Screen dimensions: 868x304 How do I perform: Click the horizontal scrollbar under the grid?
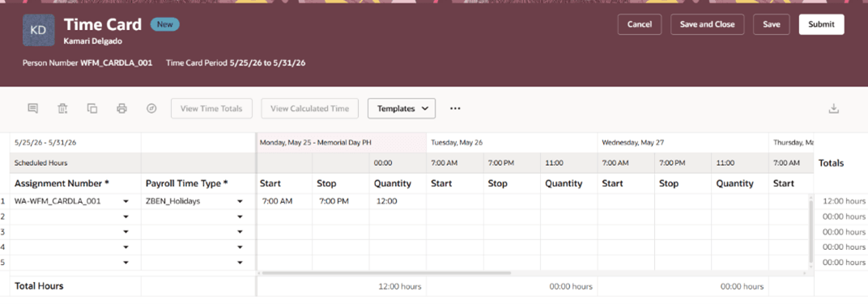(x=386, y=273)
